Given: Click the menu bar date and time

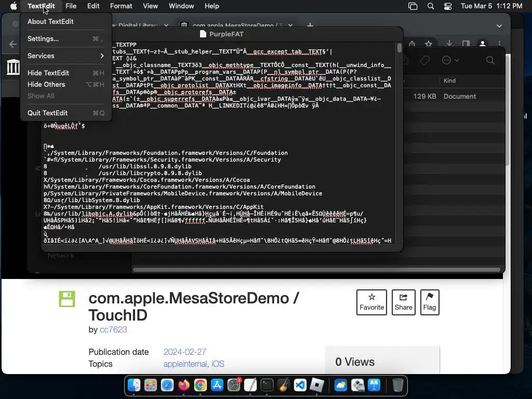Looking at the screenshot, I should (491, 6).
